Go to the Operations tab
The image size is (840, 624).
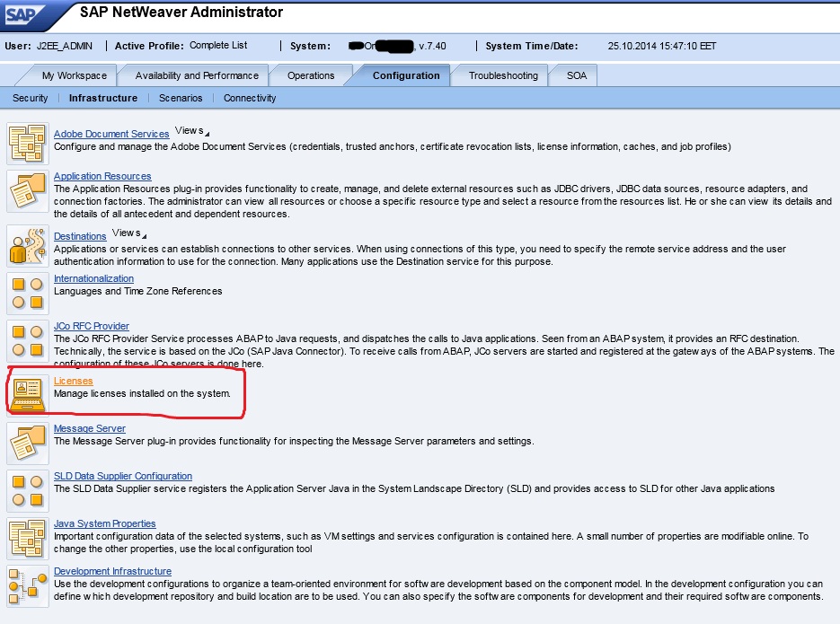(x=311, y=75)
